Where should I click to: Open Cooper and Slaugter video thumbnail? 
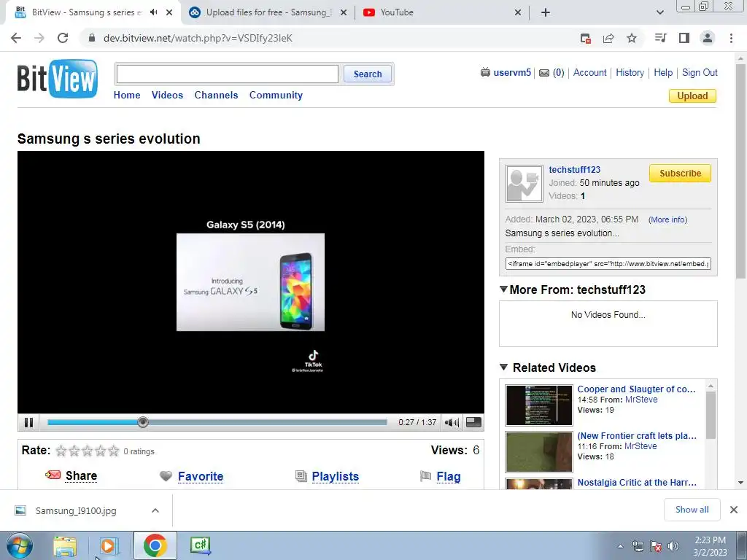(x=539, y=405)
